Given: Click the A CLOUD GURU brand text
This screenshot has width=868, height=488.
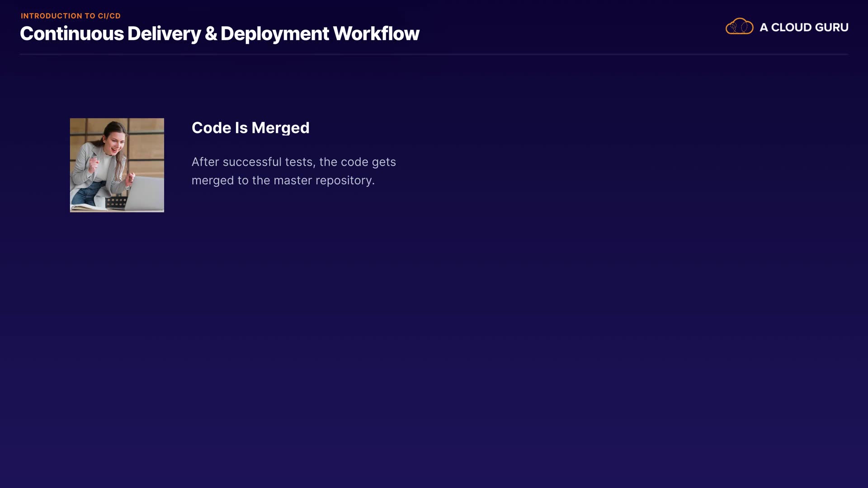Looking at the screenshot, I should [803, 28].
